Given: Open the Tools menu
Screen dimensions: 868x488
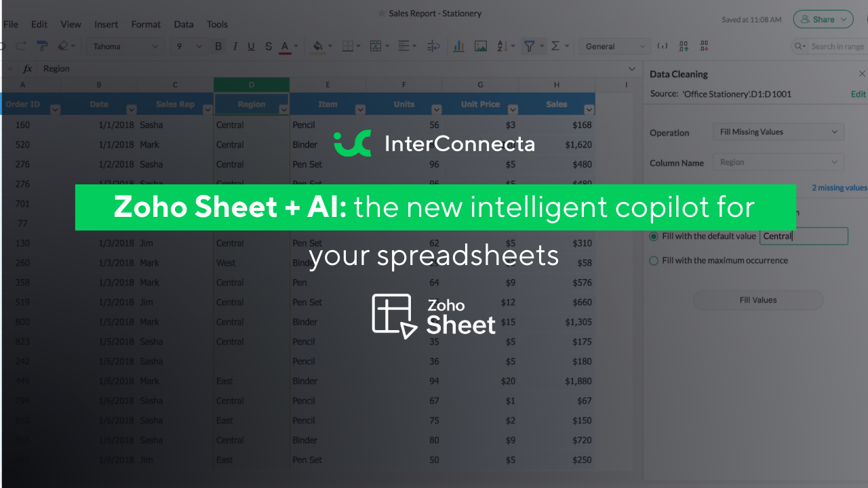Looking at the screenshot, I should (x=217, y=24).
